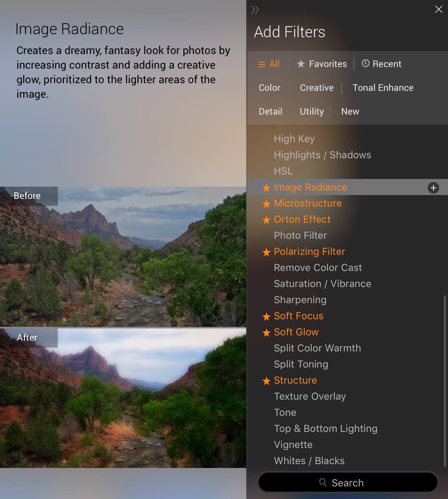448x499 pixels.
Task: Close the Add Filters panel
Action: [x=438, y=10]
